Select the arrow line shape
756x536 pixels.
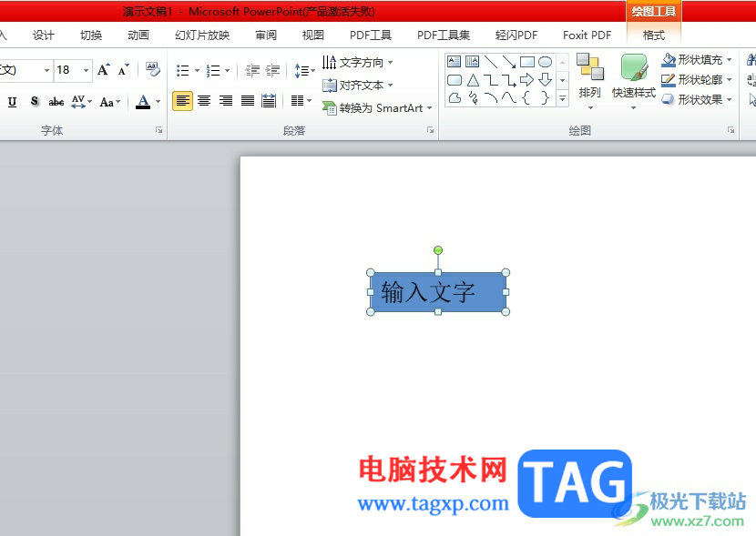[508, 61]
